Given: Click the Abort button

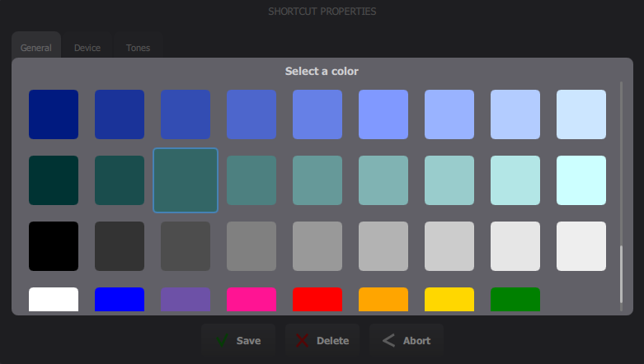Looking at the screenshot, I should click(407, 340).
